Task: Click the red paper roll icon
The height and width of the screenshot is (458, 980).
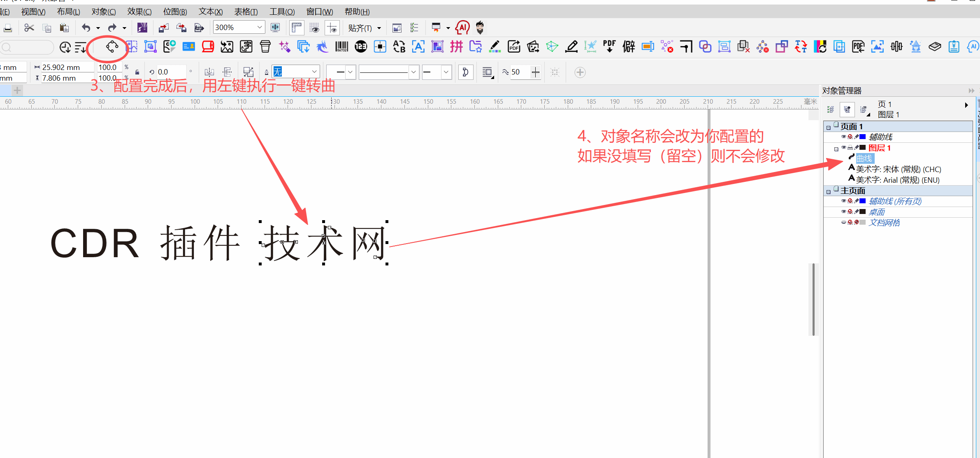Action: click(x=208, y=47)
